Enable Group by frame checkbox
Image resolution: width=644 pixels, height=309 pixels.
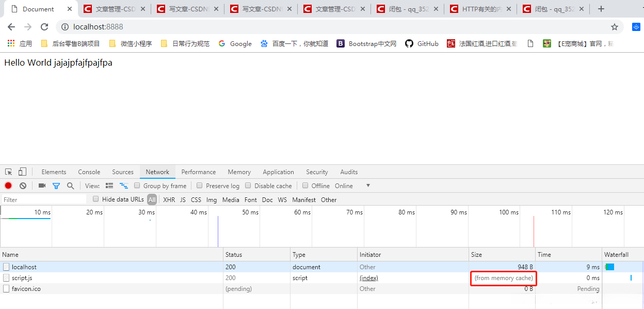point(137,186)
